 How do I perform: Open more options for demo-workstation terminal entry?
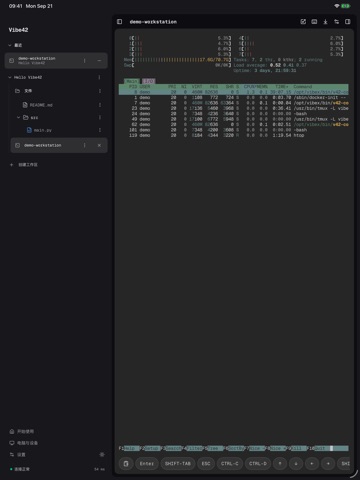84,145
